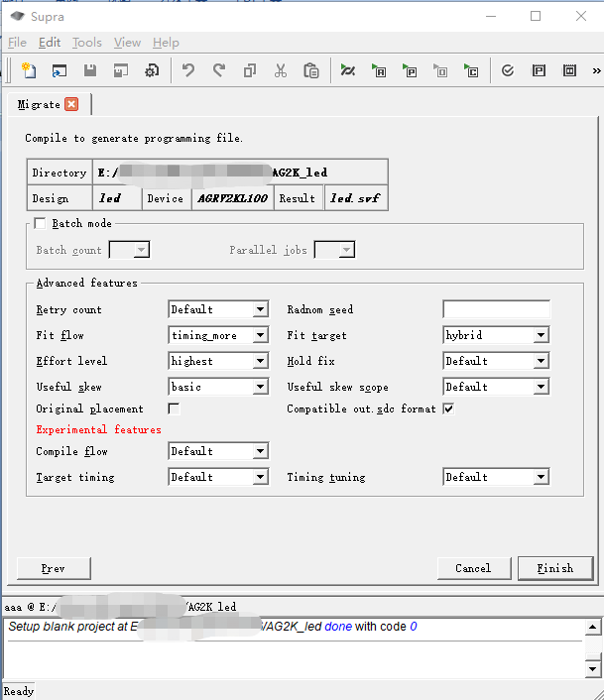The width and height of the screenshot is (604, 700).
Task: Open the Help menu
Action: tap(166, 43)
